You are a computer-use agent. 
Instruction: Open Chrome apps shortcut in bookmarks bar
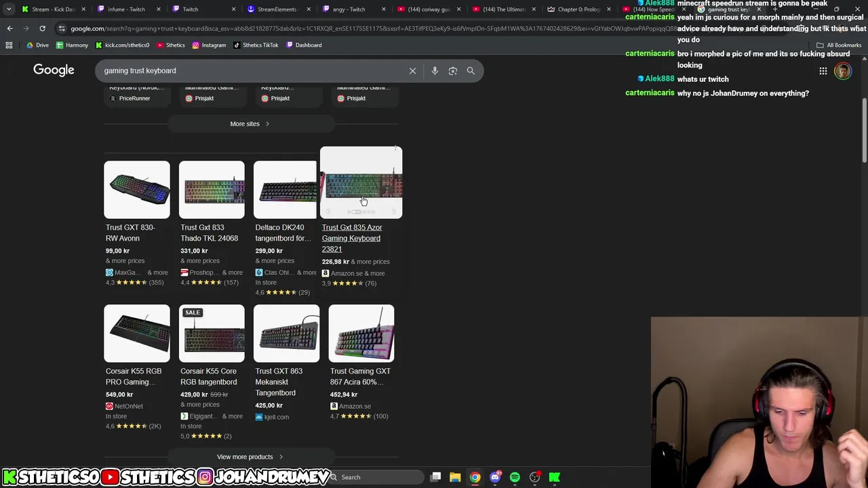[9, 45]
